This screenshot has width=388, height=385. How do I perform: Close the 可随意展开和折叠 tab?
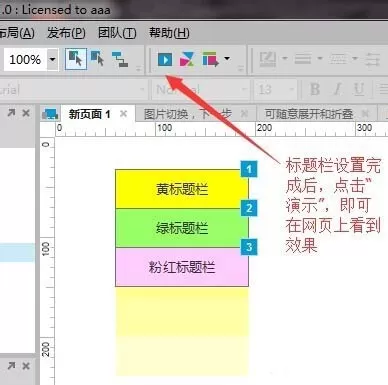tap(365, 114)
